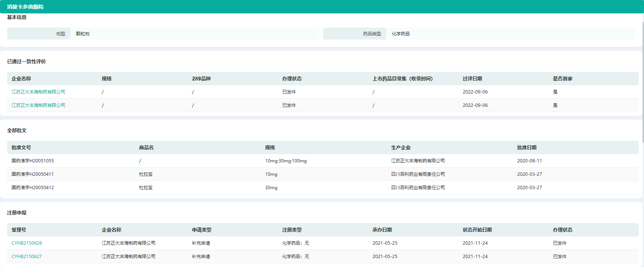The image size is (644, 267).
Task: Click the 生产企业 column header
Action: pyautogui.click(x=400, y=147)
